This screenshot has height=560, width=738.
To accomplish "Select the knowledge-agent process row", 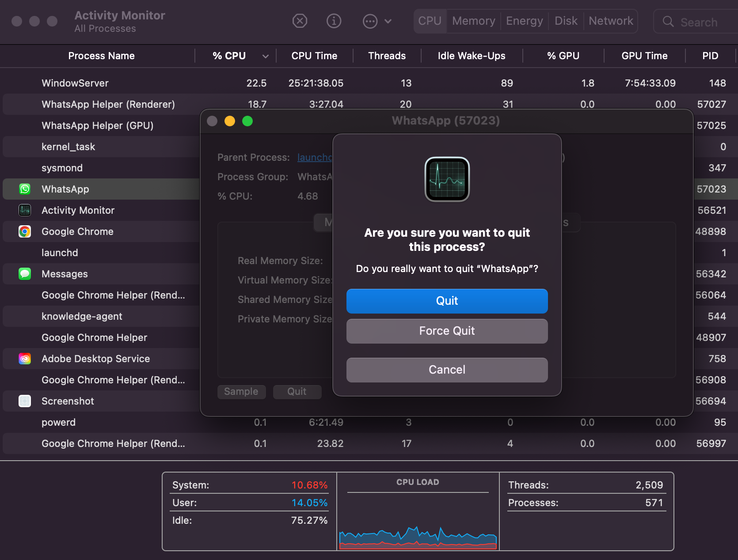I will pos(101,316).
